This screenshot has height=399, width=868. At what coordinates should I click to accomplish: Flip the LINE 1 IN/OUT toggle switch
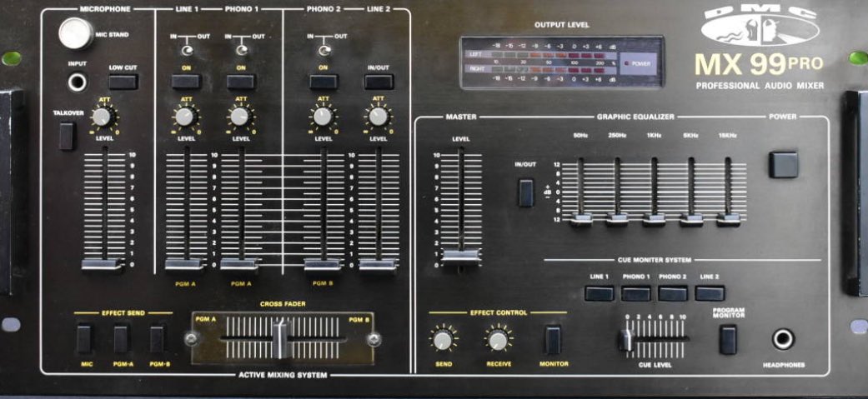pos(188,51)
